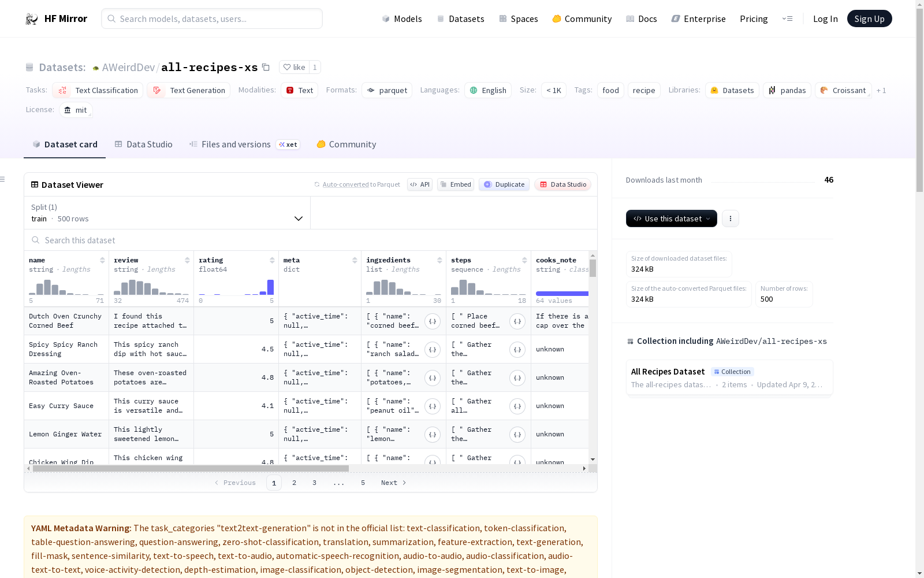Click the API button in Dataset Viewer
924x578 pixels.
(420, 184)
